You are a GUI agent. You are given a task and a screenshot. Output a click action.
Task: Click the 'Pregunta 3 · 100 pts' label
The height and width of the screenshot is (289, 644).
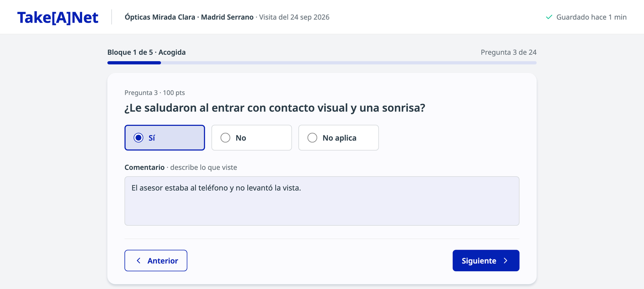click(x=155, y=93)
